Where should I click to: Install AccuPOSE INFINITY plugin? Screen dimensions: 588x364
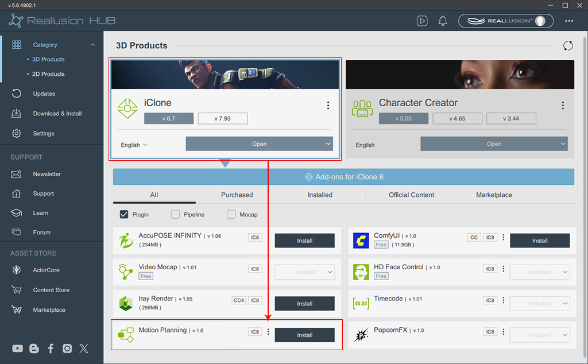click(x=304, y=241)
